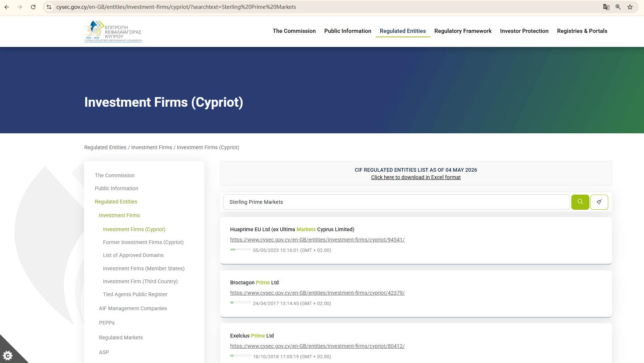
Task: Select Former Investment Firms (Cypriot) in sidebar
Action: point(143,242)
